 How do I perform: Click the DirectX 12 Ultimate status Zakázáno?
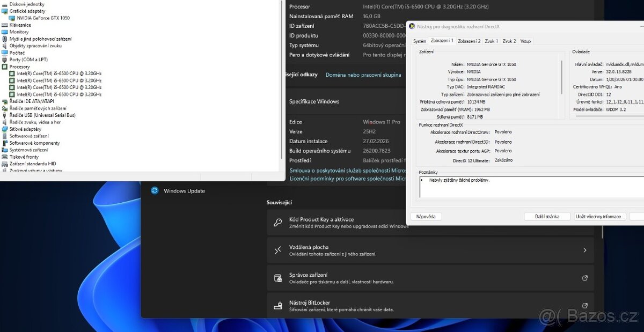point(503,160)
